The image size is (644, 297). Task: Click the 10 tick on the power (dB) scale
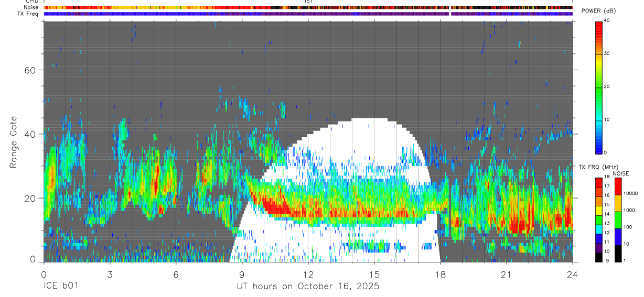coord(607,119)
